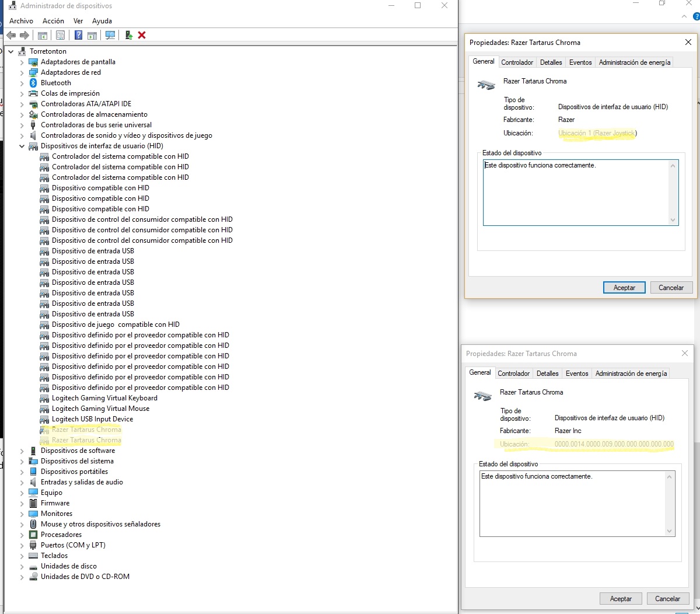This screenshot has width=700, height=614.
Task: Click the Back arrow in Device Manager toolbar
Action: click(11, 35)
